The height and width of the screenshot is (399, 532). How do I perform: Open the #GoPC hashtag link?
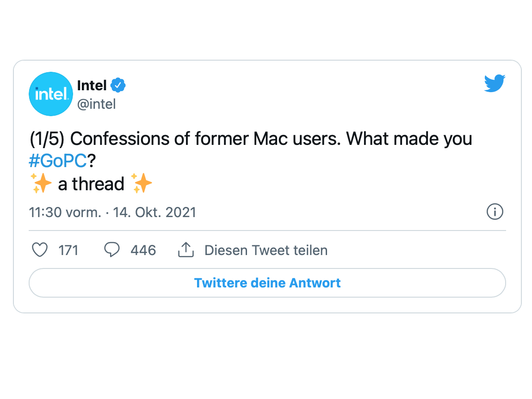58,162
